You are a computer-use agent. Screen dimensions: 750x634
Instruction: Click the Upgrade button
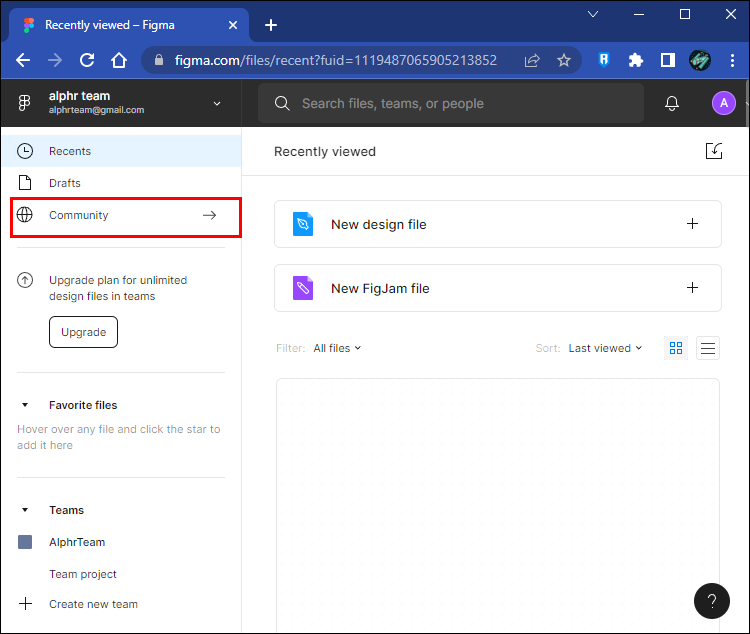click(83, 332)
